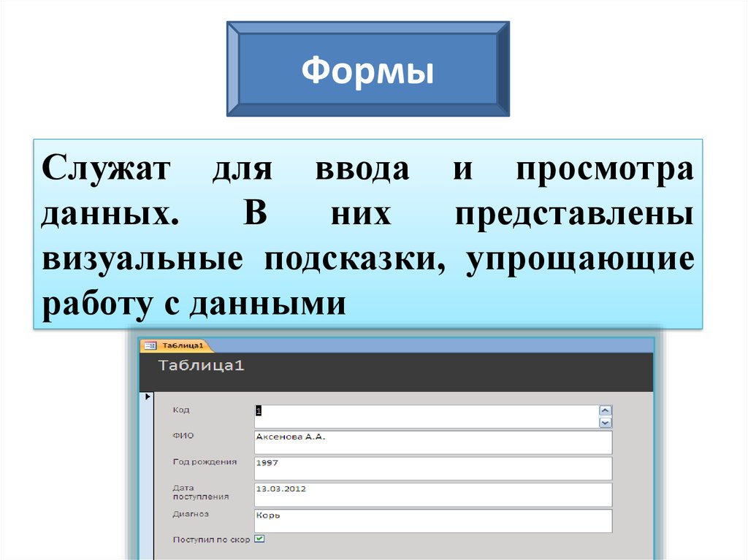The width and height of the screenshot is (748, 560).
Task: Click the Дата поступления label
Action: (x=201, y=492)
